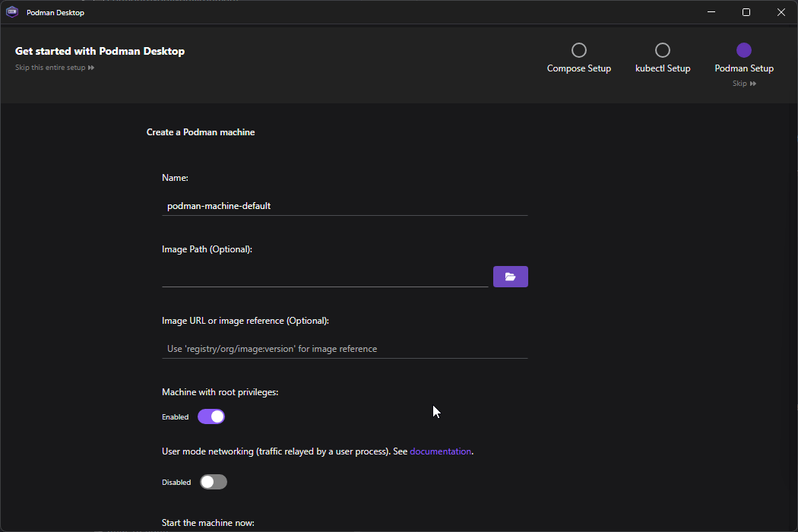Focus the Image Path text field
Image resolution: width=798 pixels, height=532 pixels.
[x=325, y=277]
